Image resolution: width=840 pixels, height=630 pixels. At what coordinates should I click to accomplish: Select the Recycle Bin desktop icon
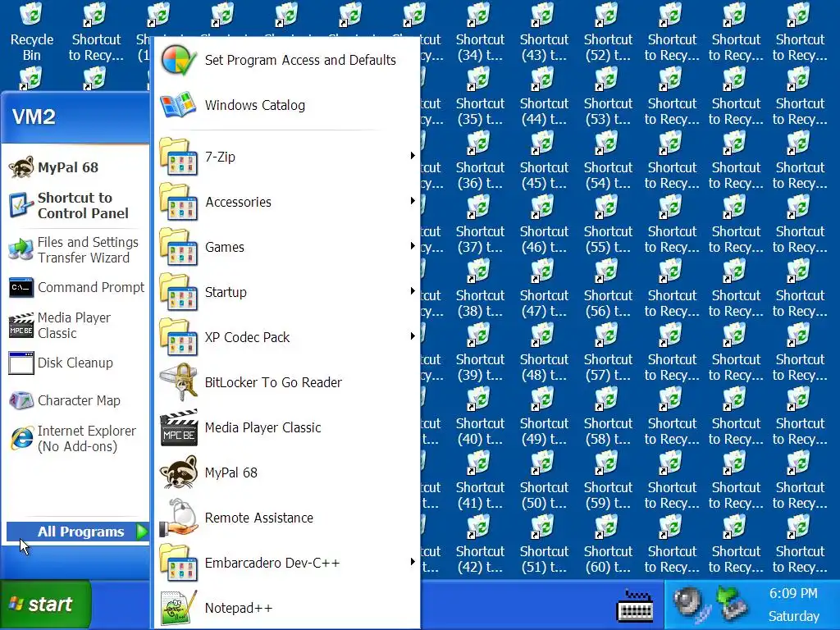tap(32, 32)
